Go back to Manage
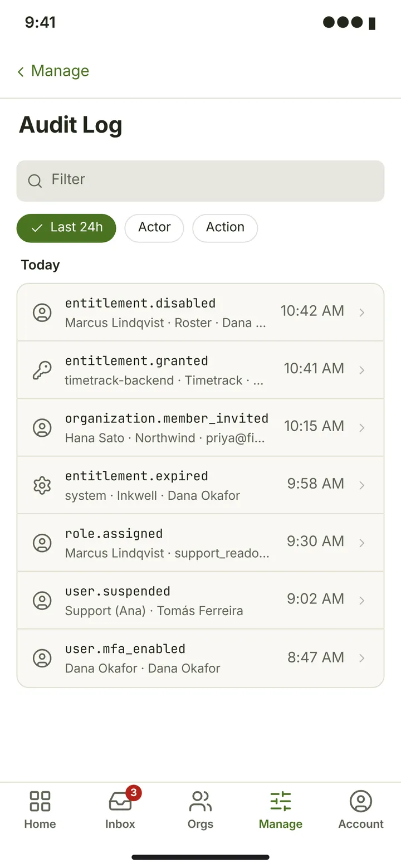This screenshot has height=868, width=401. [x=53, y=71]
